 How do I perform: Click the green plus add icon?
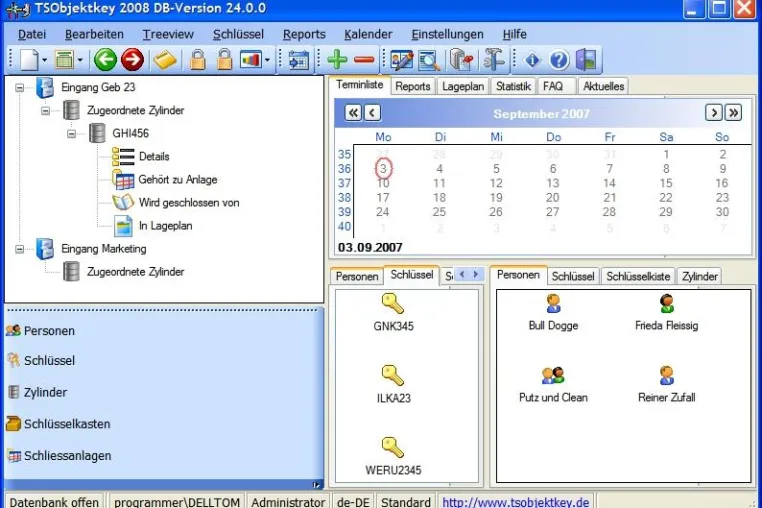point(337,60)
